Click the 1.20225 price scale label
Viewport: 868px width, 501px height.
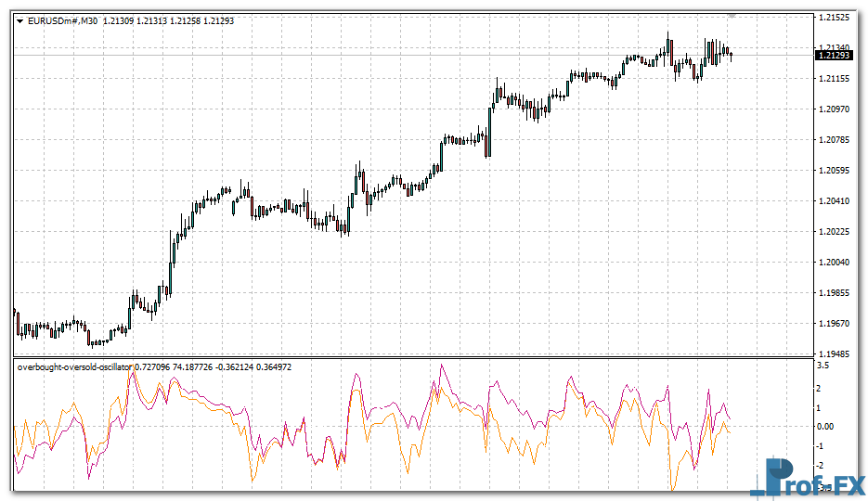pos(833,232)
